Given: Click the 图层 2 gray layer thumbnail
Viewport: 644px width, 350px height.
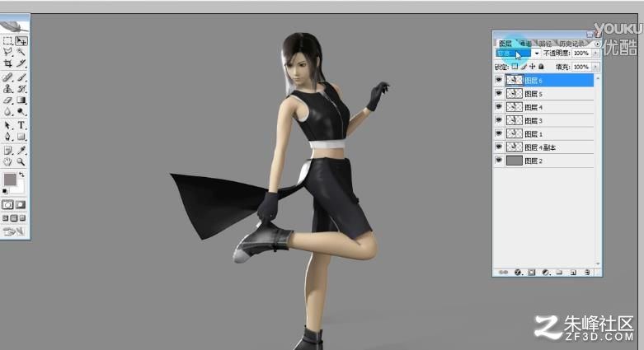Looking at the screenshot, I should coord(515,161).
